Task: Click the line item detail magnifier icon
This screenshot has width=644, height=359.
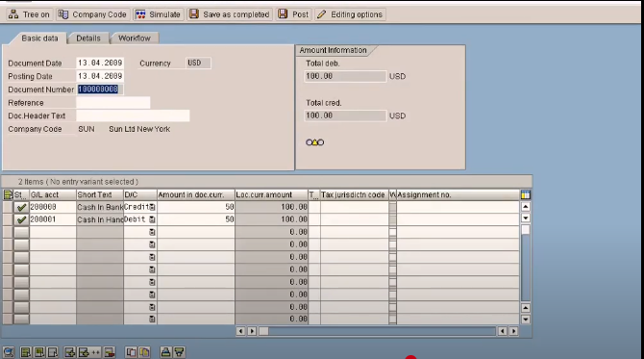Action: click(9, 352)
